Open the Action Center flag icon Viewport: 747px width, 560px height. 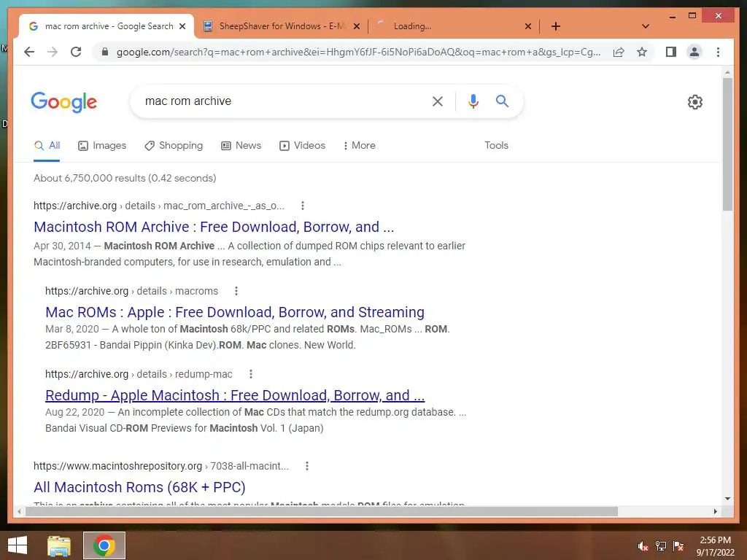pyautogui.click(x=678, y=546)
